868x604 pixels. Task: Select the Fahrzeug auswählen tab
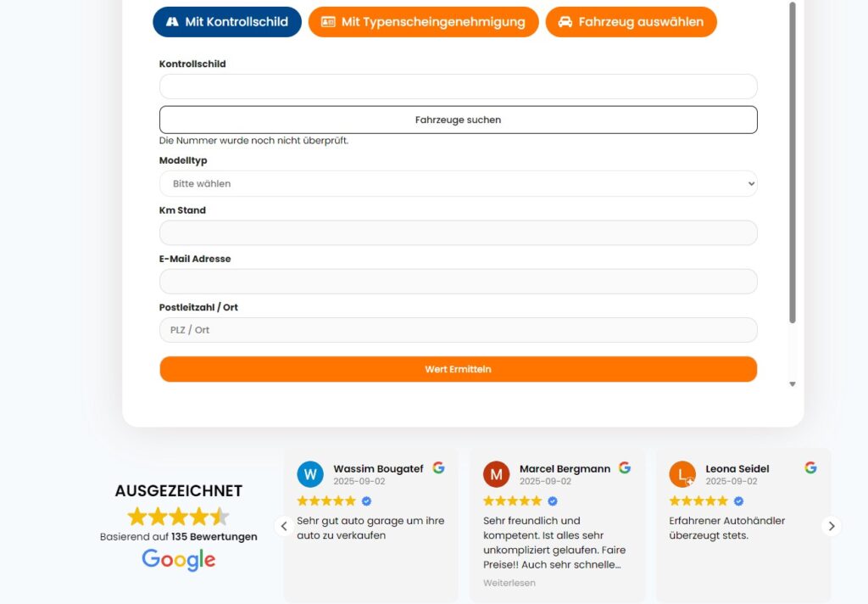click(631, 22)
